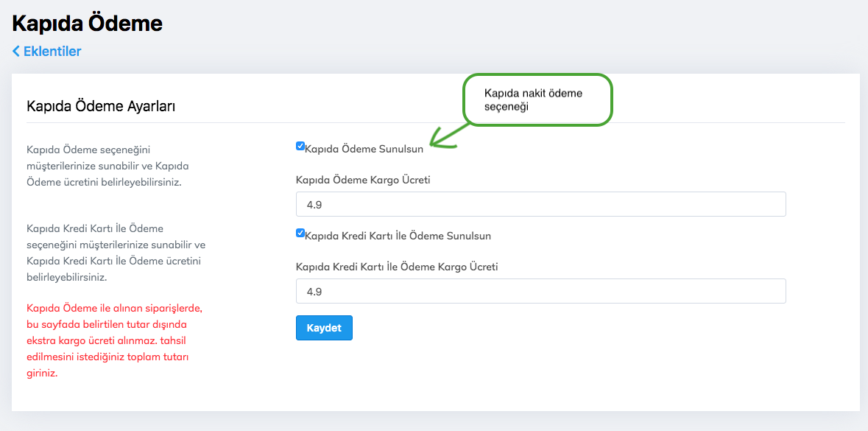Image resolution: width=868 pixels, height=431 pixels.
Task: Disable Kapıda Kredi Kartı İle Ödeme Sunulsun checkbox
Action: click(300, 233)
